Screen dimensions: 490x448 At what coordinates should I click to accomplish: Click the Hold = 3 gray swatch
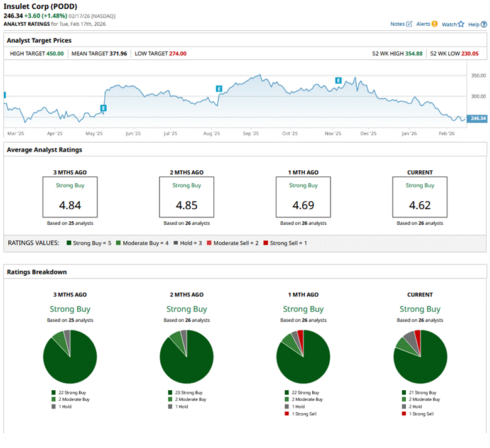point(175,243)
